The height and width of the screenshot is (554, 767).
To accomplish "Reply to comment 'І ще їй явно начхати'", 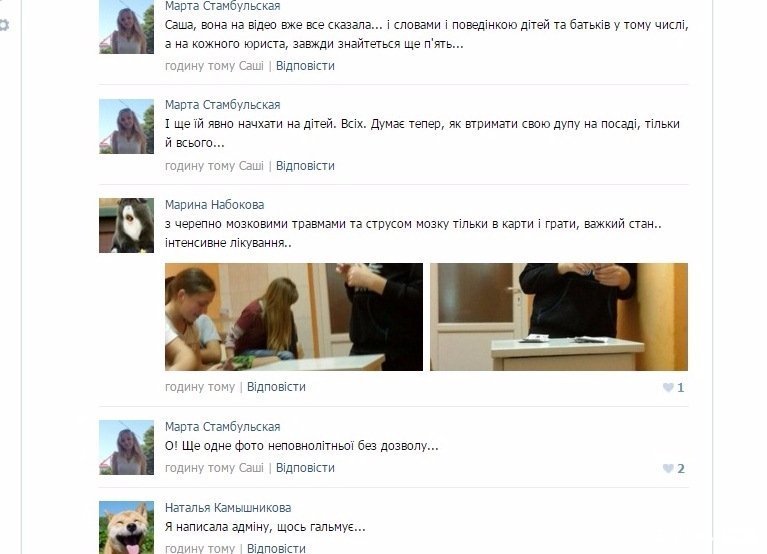I will (x=305, y=166).
